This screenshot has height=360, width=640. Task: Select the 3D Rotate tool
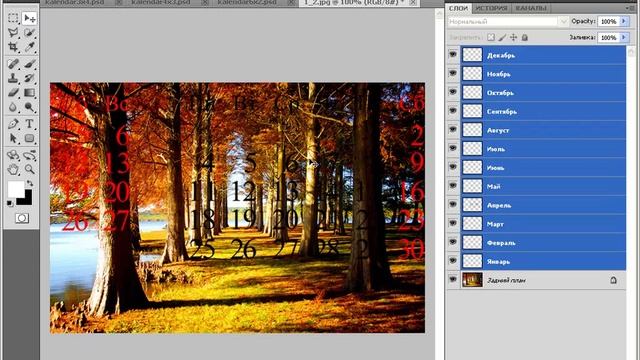pyautogui.click(x=13, y=155)
